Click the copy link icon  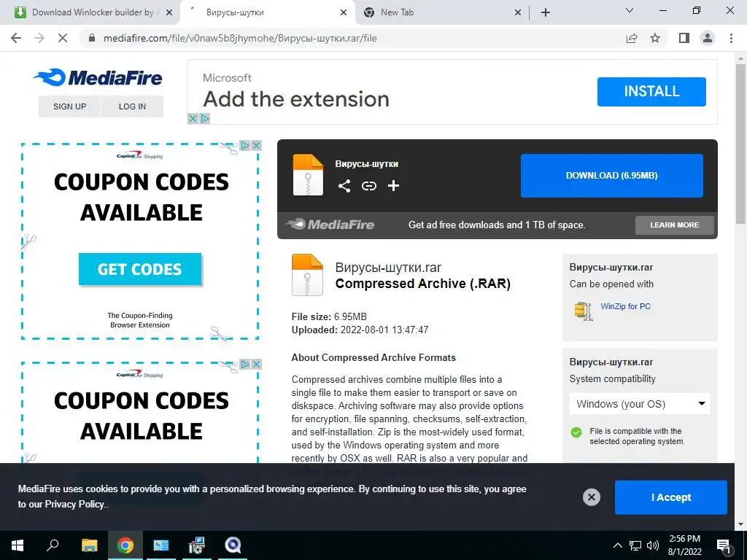pos(368,186)
